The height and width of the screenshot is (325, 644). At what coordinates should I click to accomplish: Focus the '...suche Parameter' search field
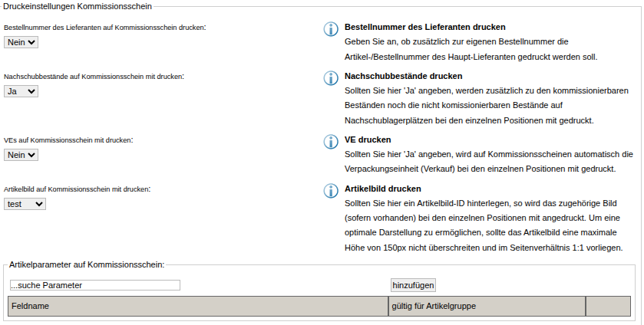pyautogui.click(x=94, y=285)
